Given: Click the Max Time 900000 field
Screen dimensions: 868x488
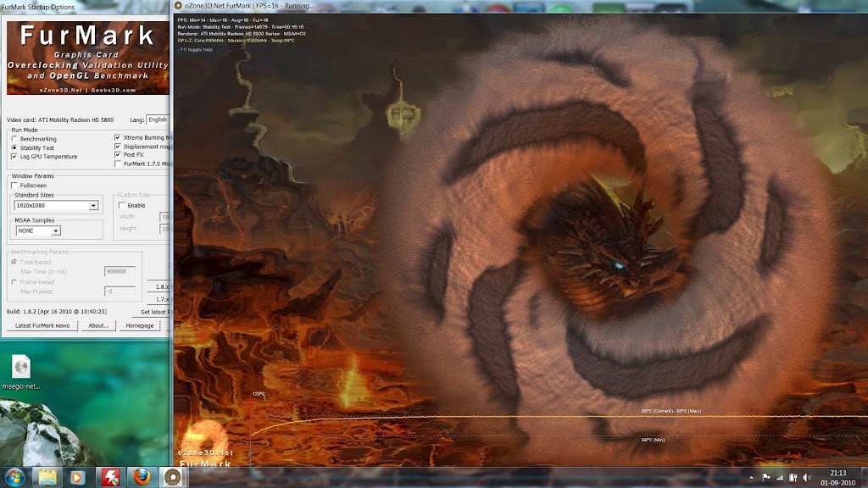Looking at the screenshot, I should (120, 271).
